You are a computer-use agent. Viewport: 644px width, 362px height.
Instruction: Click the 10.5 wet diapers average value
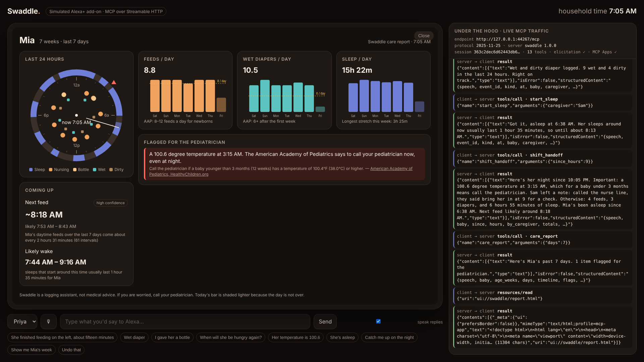point(250,70)
